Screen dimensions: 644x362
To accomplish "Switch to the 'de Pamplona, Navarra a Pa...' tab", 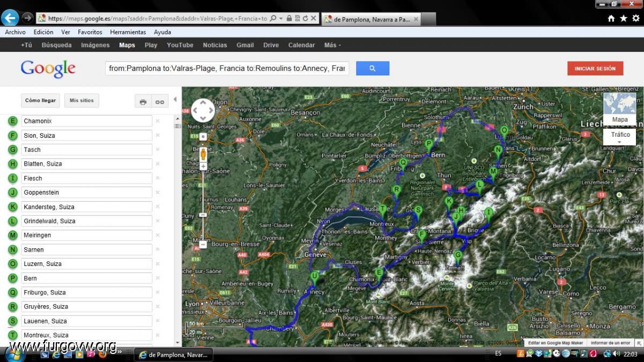I will pyautogui.click(x=371, y=19).
